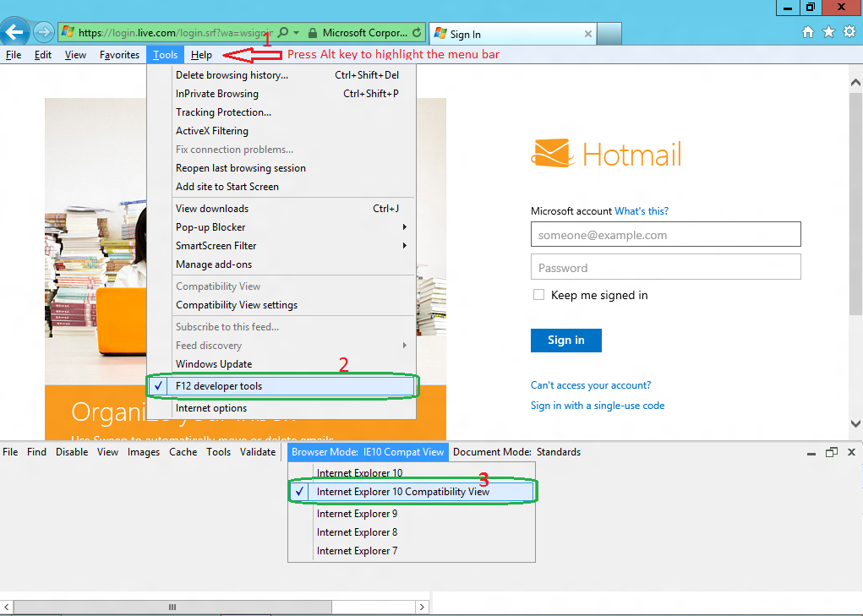This screenshot has width=863, height=616.
Task: Open Internet options
Action: [281, 408]
